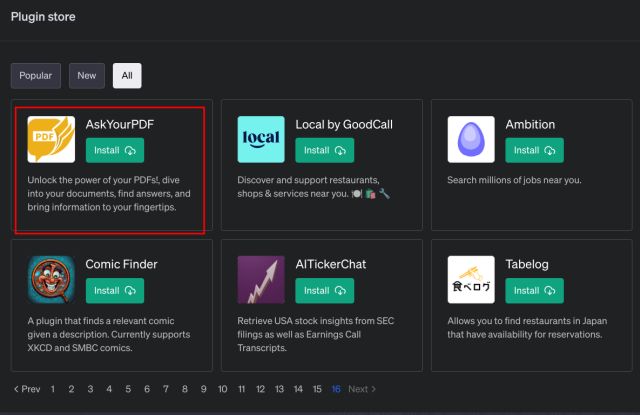
Task: Install the Ambition plugin
Action: tap(534, 150)
